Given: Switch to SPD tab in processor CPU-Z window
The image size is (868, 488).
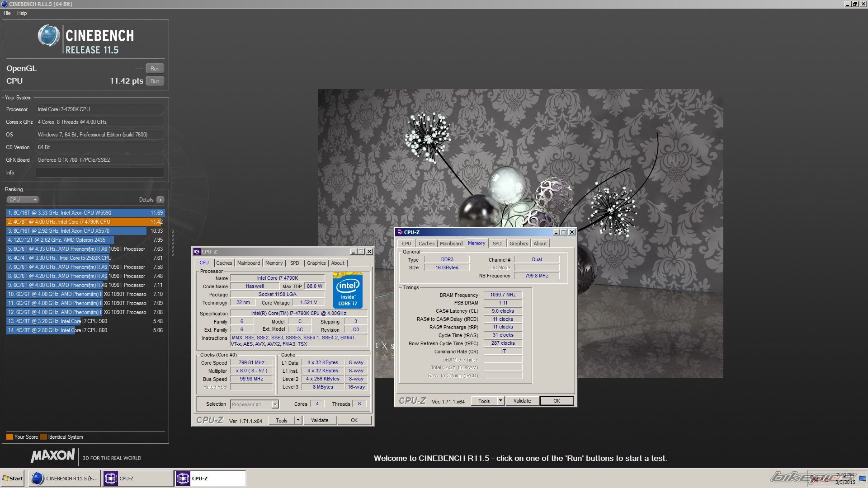Looking at the screenshot, I should tap(295, 263).
